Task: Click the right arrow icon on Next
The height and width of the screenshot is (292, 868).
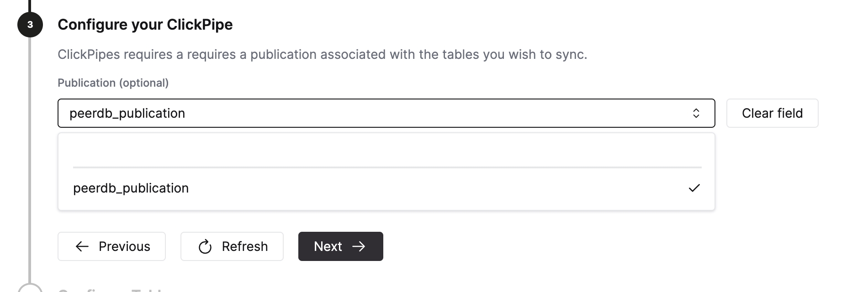Action: (x=360, y=246)
